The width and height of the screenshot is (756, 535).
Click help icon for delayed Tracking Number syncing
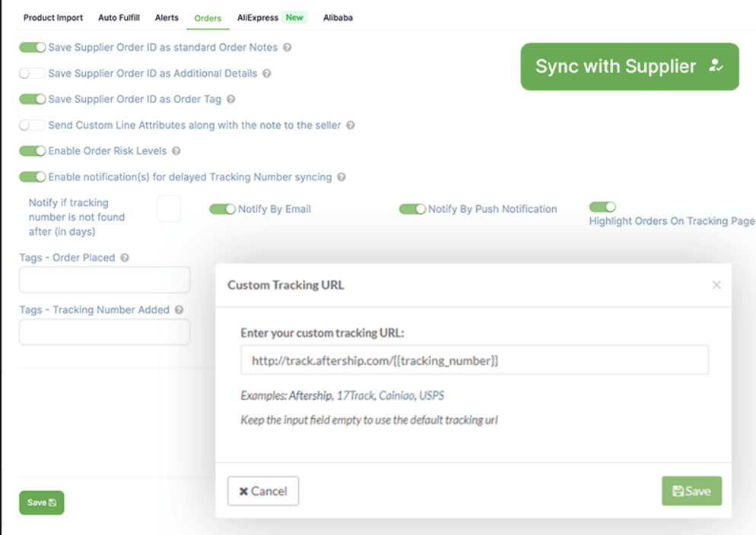(341, 177)
